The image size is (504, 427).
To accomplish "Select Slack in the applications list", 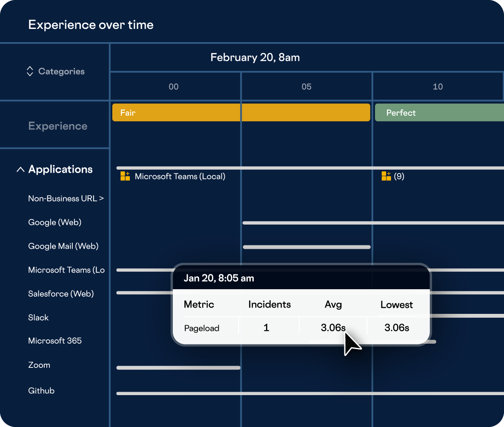I will click(38, 318).
